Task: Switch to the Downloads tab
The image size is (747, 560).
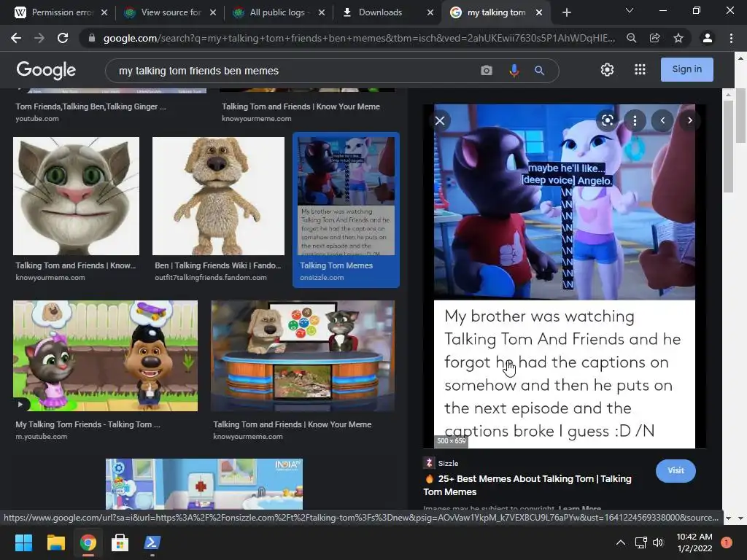Action: [381, 12]
